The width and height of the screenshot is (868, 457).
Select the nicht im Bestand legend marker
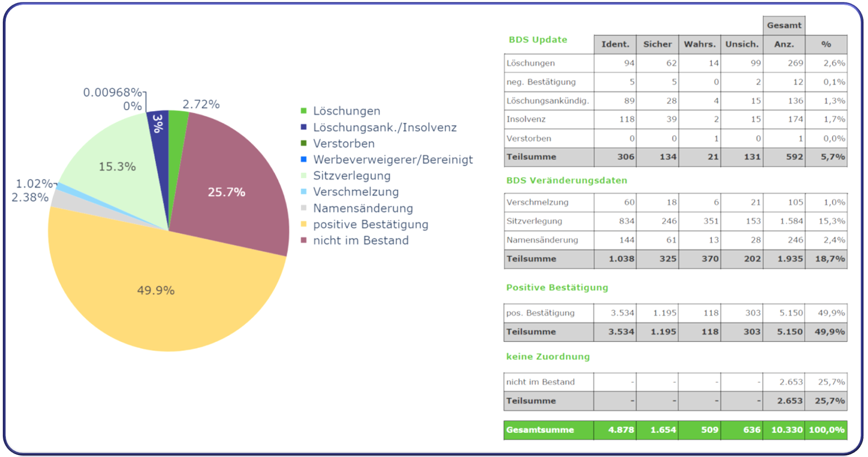304,240
